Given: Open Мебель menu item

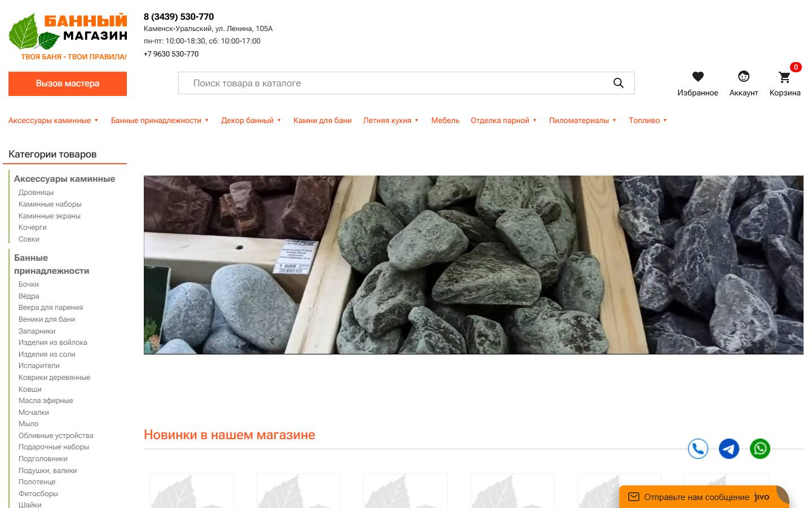Looking at the screenshot, I should [445, 120].
